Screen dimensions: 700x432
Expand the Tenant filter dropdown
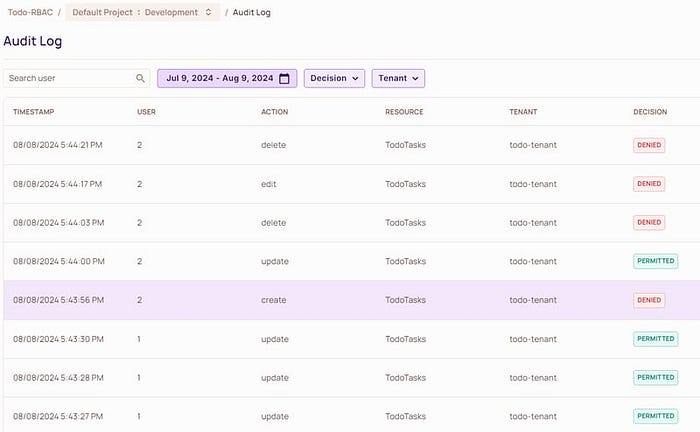(398, 78)
